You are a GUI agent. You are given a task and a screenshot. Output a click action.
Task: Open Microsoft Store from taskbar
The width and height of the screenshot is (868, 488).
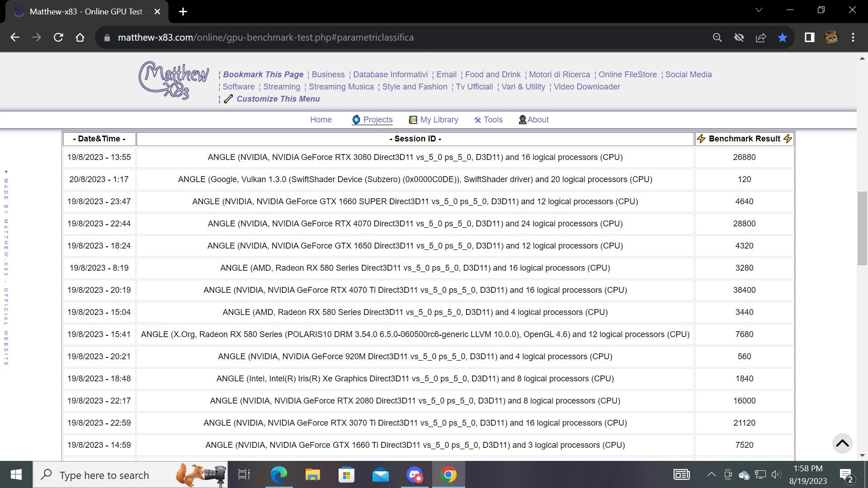coord(346,474)
